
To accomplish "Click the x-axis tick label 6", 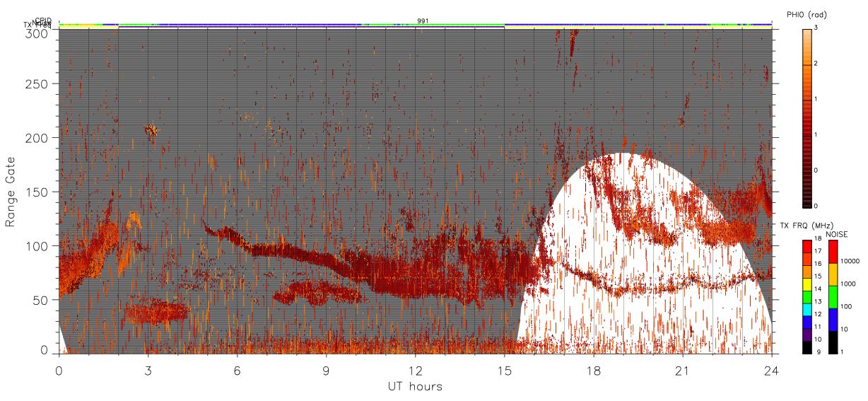I will coord(237,371).
